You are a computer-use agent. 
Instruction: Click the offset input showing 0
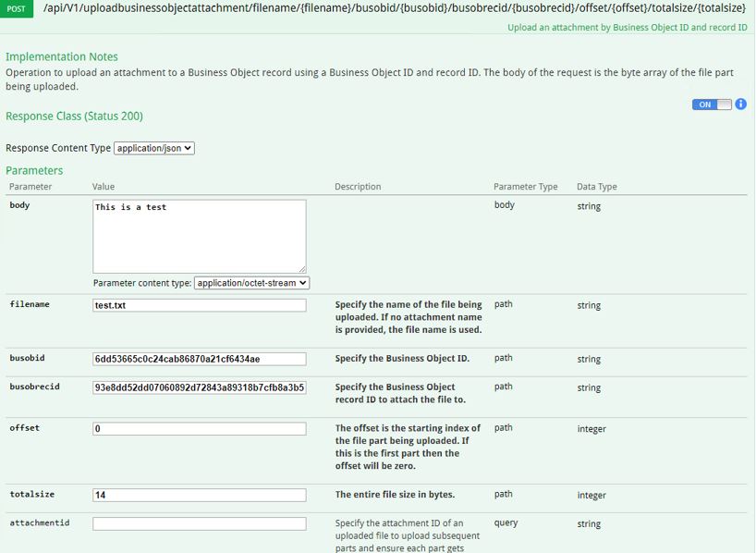199,428
